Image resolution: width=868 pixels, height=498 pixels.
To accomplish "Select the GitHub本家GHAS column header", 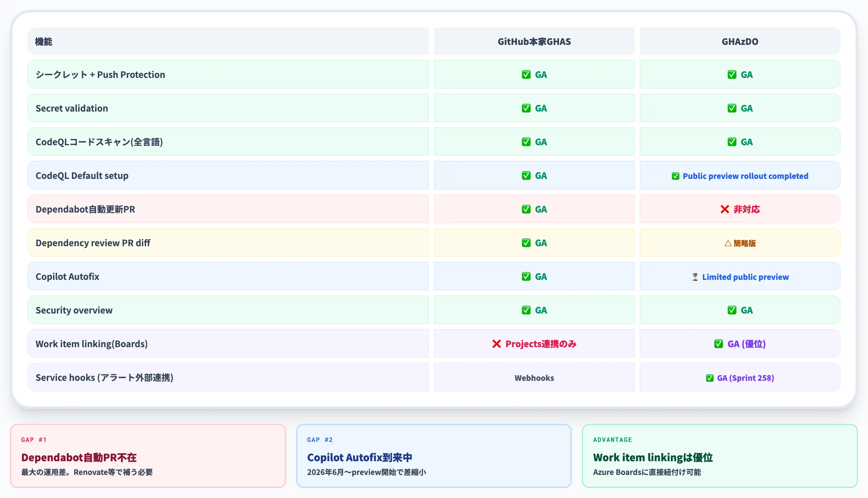I will 534,41.
